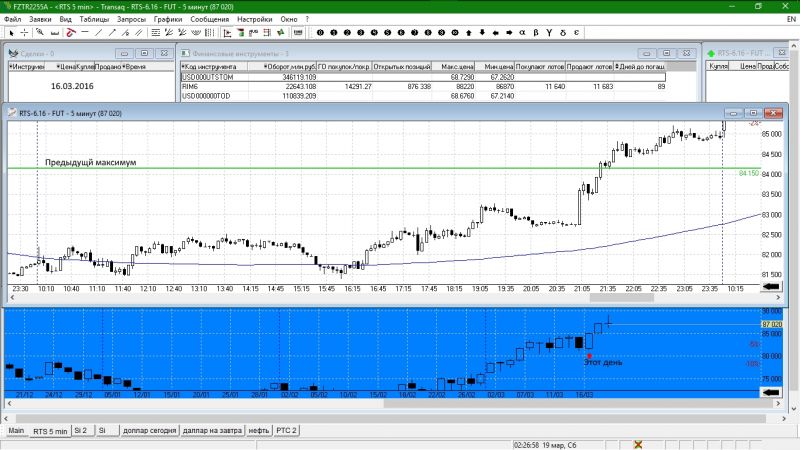The width and height of the screenshot is (800, 450).
Task: Click the delta symbol toolbar button
Action: point(563,33)
